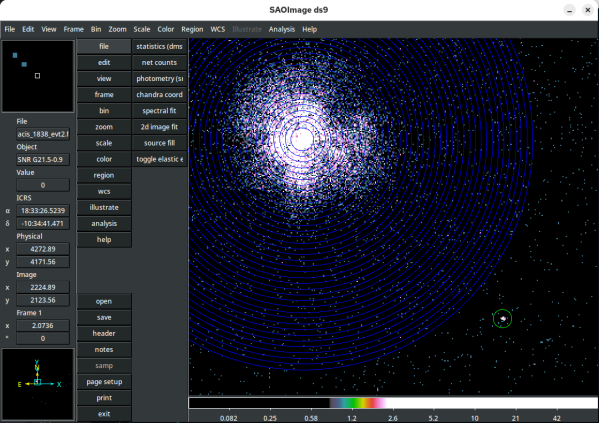Click the Value field showing 0
Screen dimensions: 599x423
(x=43, y=185)
